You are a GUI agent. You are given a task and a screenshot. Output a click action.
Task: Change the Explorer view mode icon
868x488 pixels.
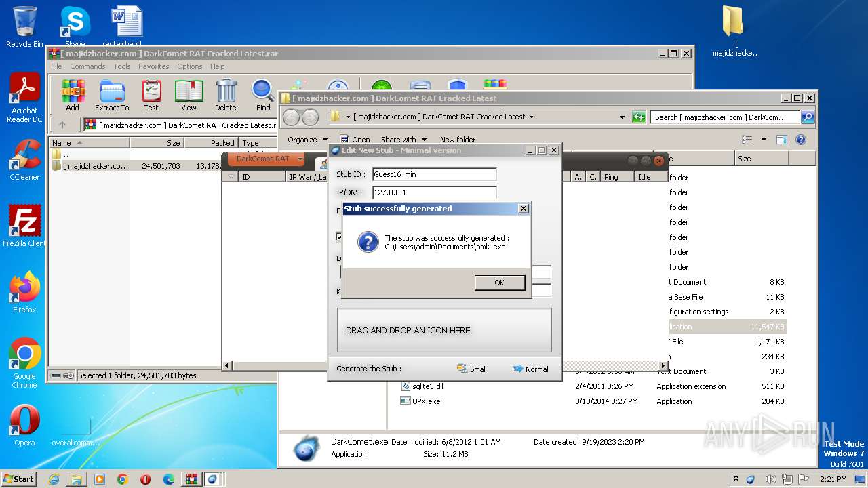pyautogui.click(x=747, y=140)
